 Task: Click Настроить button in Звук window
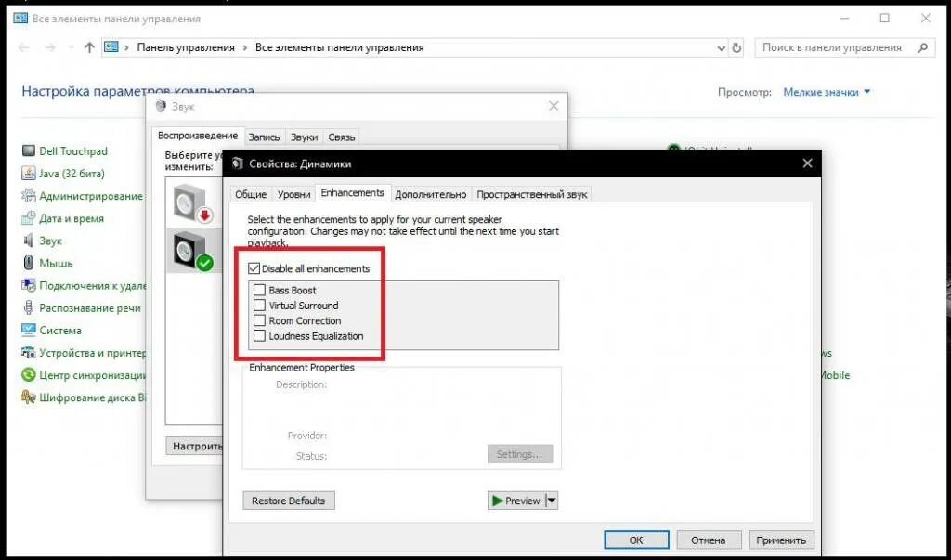point(195,446)
